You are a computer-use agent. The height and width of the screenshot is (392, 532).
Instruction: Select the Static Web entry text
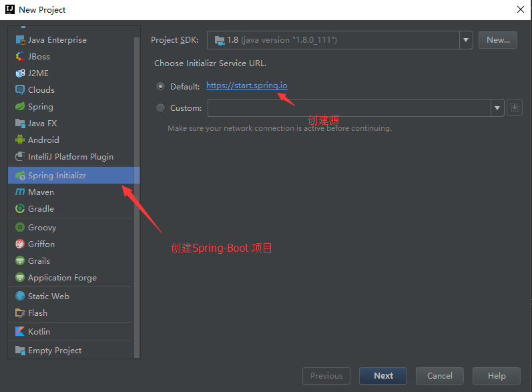coord(49,296)
